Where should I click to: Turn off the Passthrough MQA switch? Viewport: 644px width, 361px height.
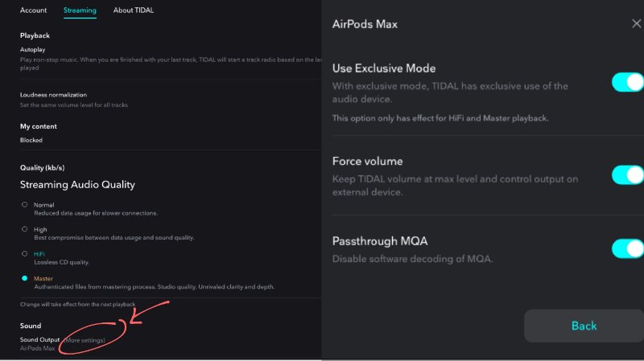pos(628,248)
